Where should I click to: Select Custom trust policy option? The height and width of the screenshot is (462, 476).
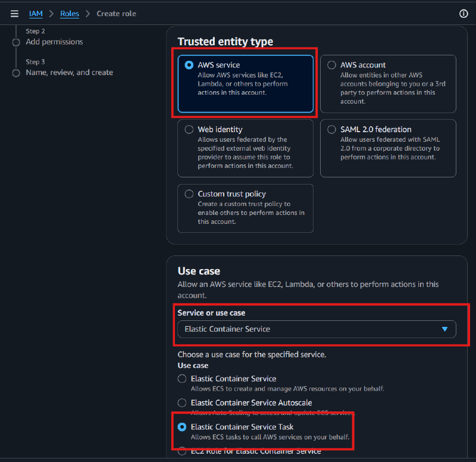click(x=245, y=208)
